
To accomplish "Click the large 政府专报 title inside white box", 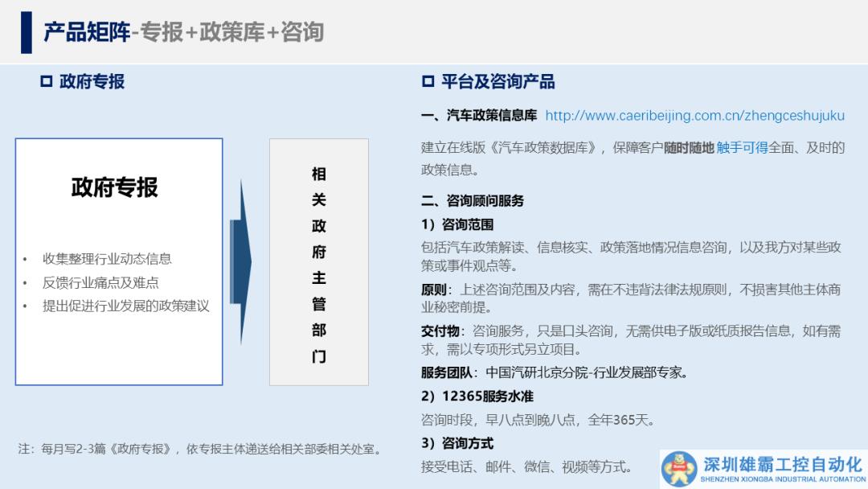I will point(115,187).
